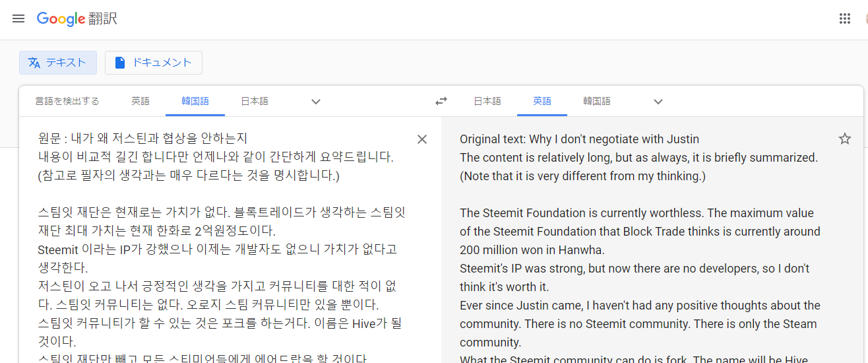
Task: Switch to ドキュメント translation mode
Action: pyautogui.click(x=154, y=63)
